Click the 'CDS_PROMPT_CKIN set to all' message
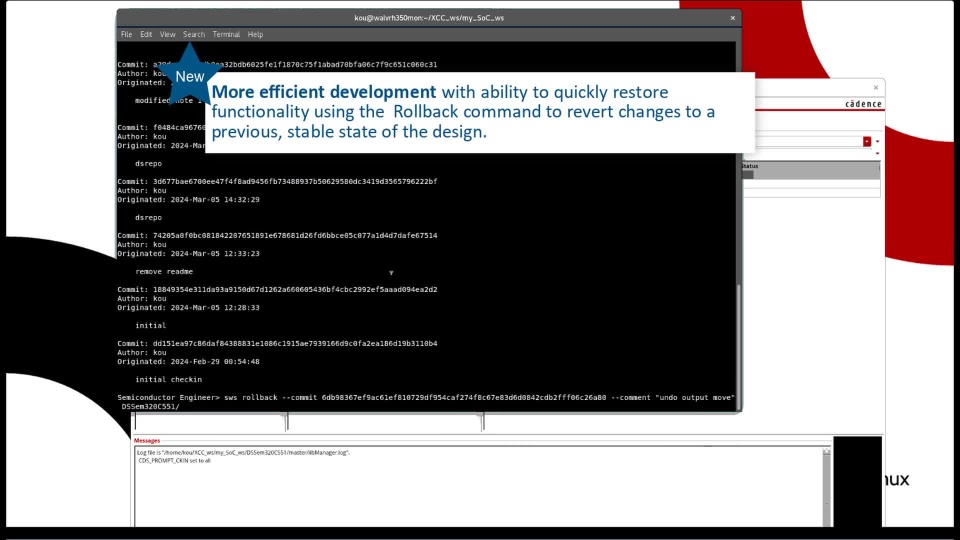This screenshot has width=960, height=540. click(x=174, y=460)
